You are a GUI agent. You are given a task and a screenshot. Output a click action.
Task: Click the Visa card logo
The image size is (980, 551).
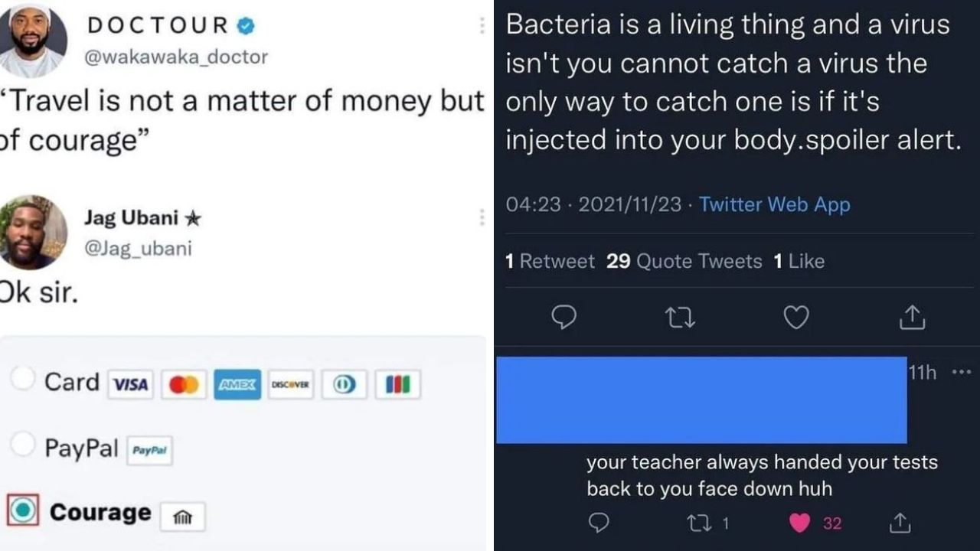pyautogui.click(x=130, y=384)
